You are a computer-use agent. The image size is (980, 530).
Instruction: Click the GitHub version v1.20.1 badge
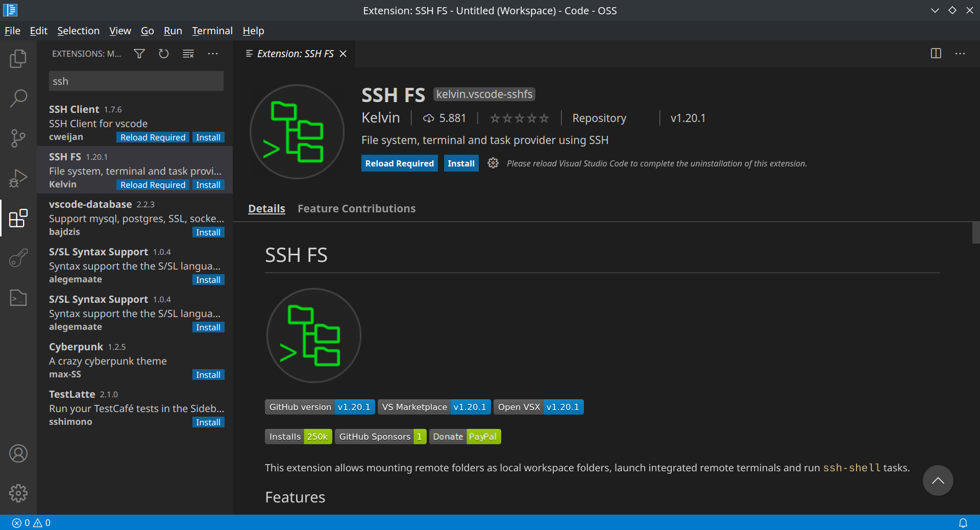(x=320, y=407)
